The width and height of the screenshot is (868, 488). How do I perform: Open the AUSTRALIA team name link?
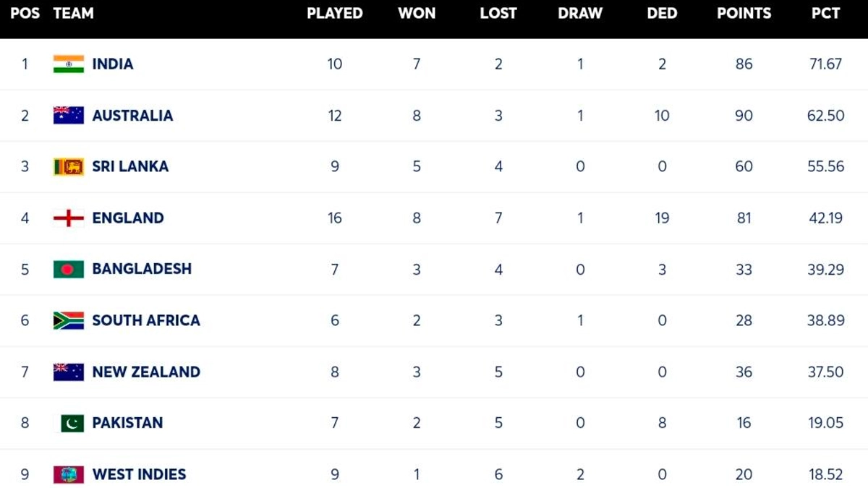pos(132,115)
